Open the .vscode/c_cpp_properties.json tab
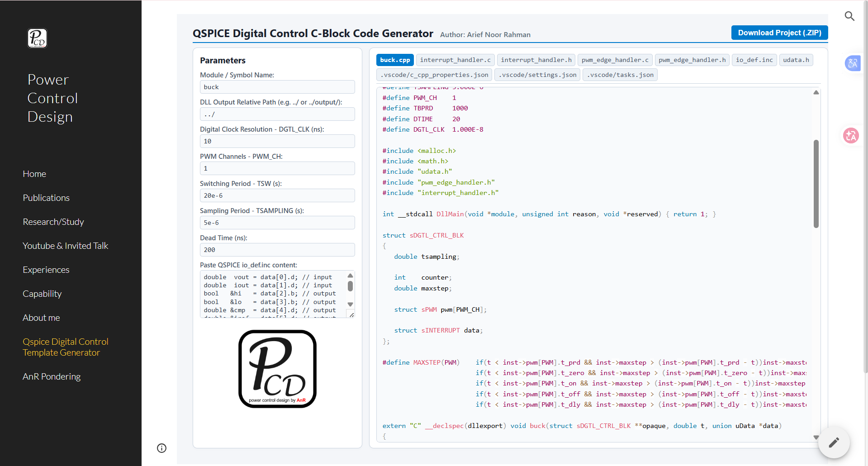 [x=434, y=75]
